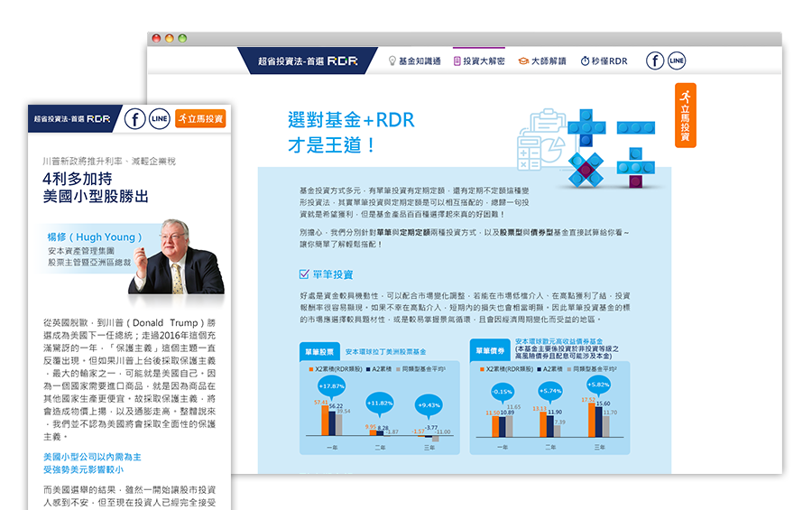The width and height of the screenshot is (812, 510).
Task: Click the graduation cap icon beside 大師解讀
Action: (x=523, y=61)
